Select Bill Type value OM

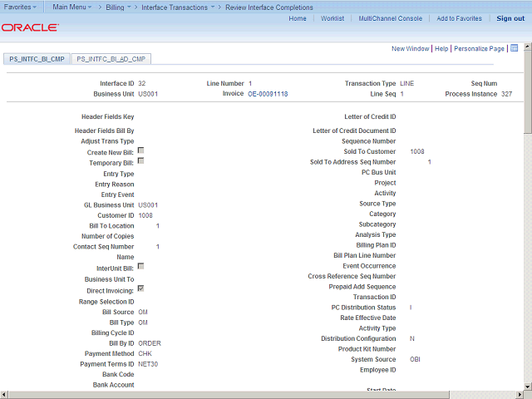[x=143, y=323]
